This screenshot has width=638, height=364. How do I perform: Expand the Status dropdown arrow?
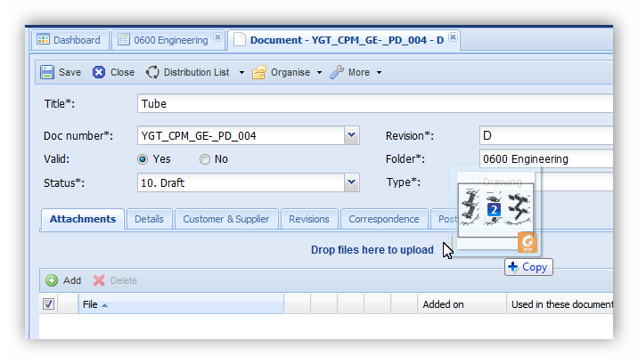tap(351, 183)
